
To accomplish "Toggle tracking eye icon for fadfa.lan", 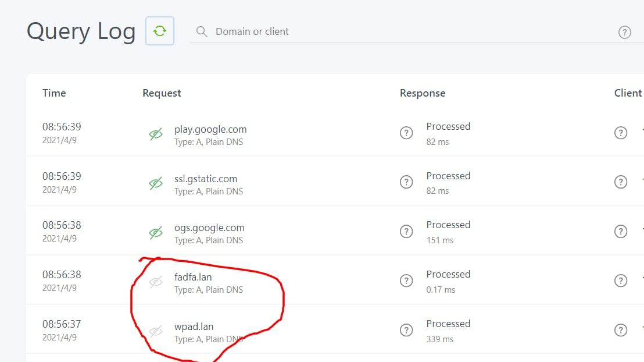I will (x=156, y=282).
